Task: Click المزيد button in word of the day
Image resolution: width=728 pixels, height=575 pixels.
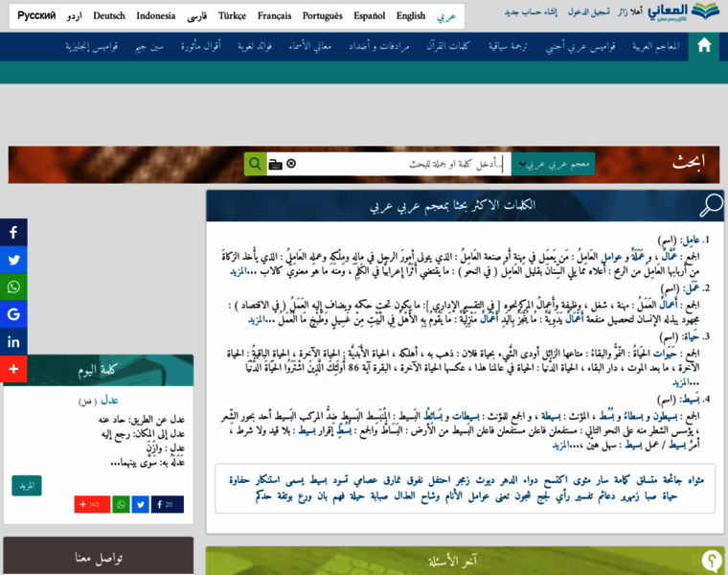Action: (x=27, y=485)
